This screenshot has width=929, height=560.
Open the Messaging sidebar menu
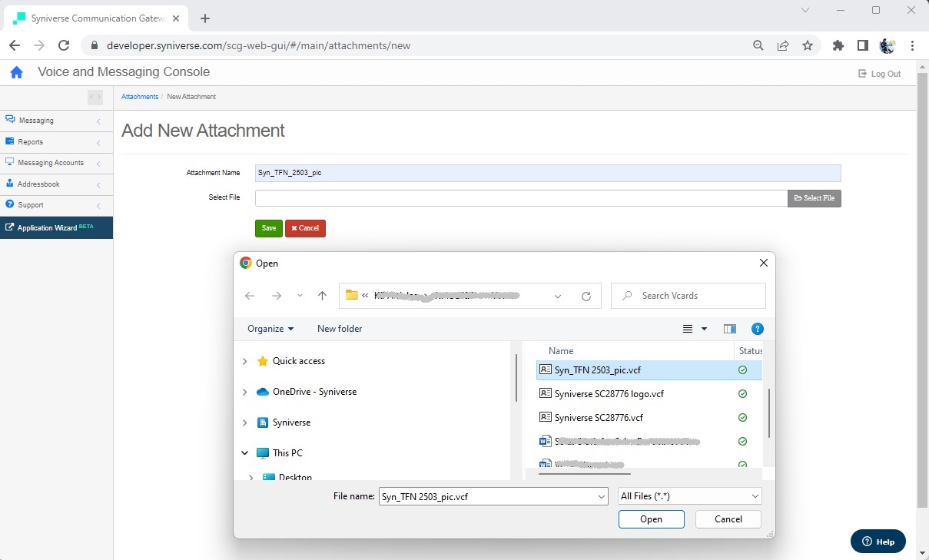click(x=56, y=121)
